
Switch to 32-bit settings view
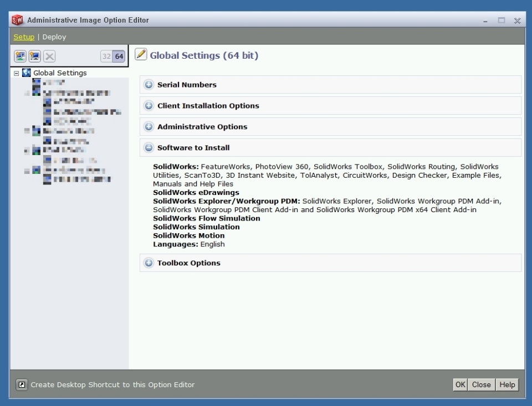(106, 56)
